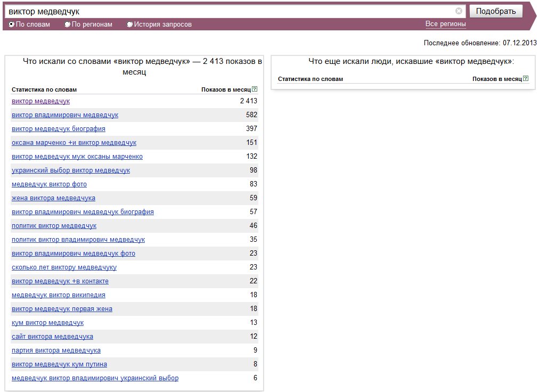Click the impressions value "46"

point(254,225)
